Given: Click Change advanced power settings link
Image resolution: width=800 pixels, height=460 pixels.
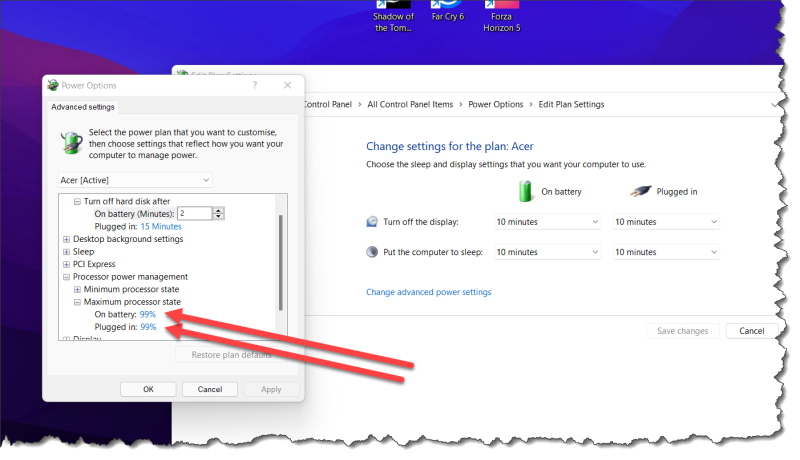Looking at the screenshot, I should [x=428, y=292].
